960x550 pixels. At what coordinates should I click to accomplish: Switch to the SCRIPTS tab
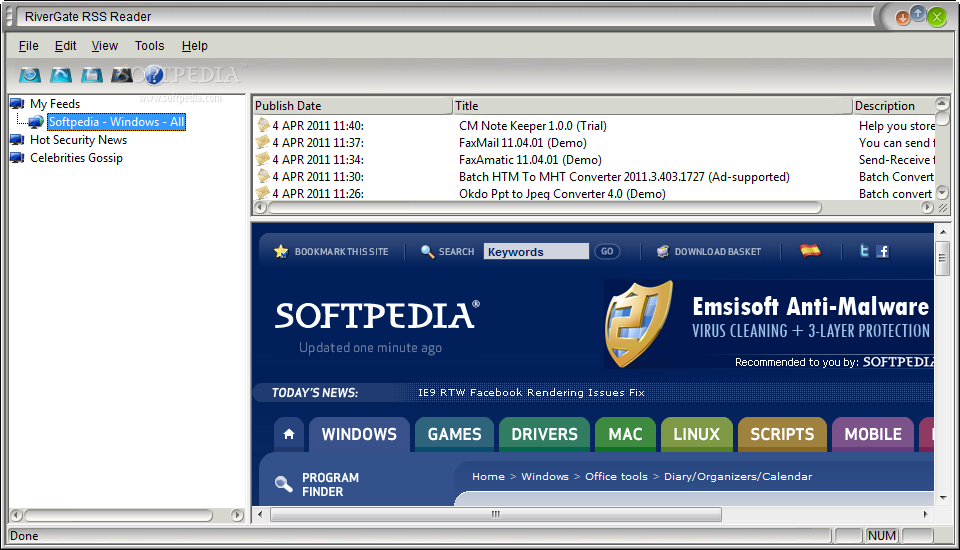point(782,434)
